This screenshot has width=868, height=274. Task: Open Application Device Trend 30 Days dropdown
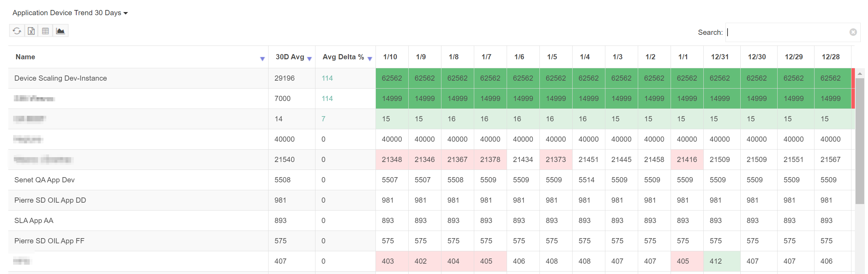70,13
